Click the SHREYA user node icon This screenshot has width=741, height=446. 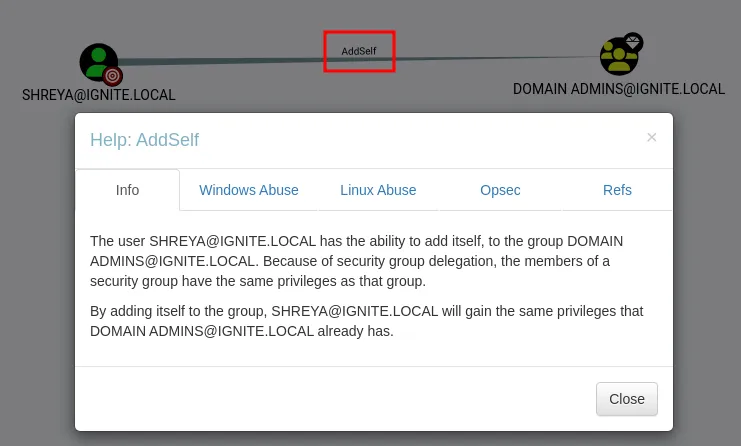point(97,61)
